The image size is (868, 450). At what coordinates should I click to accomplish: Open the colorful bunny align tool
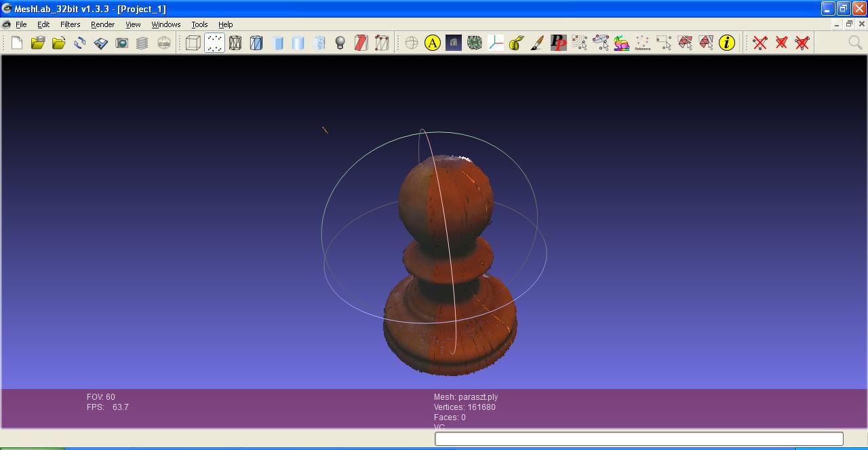622,43
